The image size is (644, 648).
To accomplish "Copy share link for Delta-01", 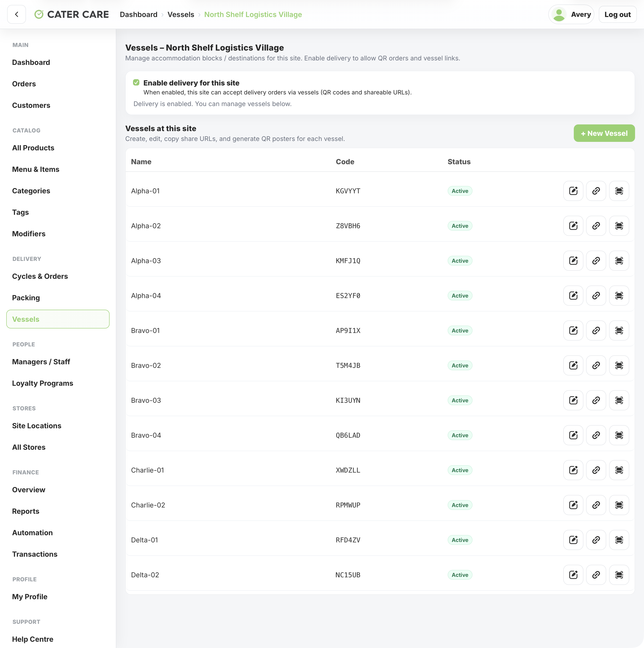I will [x=596, y=540].
